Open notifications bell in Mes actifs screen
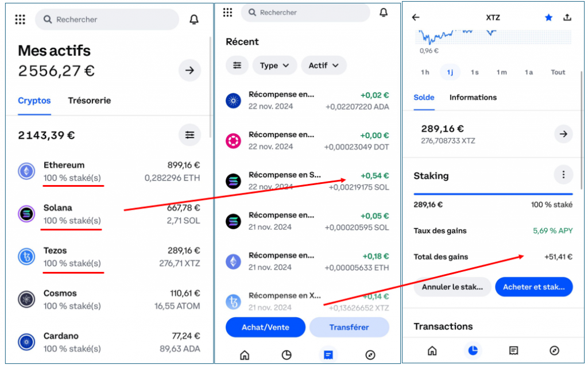This screenshot has height=365, width=588. coord(194,19)
